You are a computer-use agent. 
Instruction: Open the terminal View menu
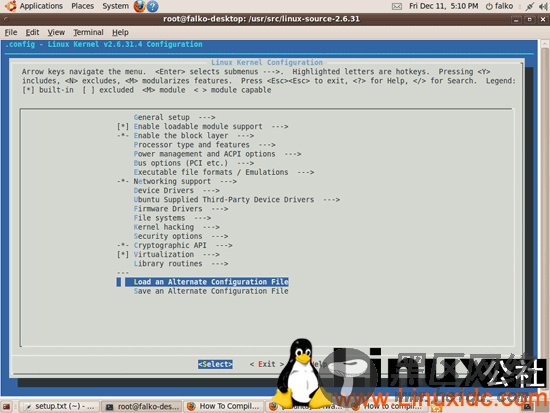(x=56, y=32)
